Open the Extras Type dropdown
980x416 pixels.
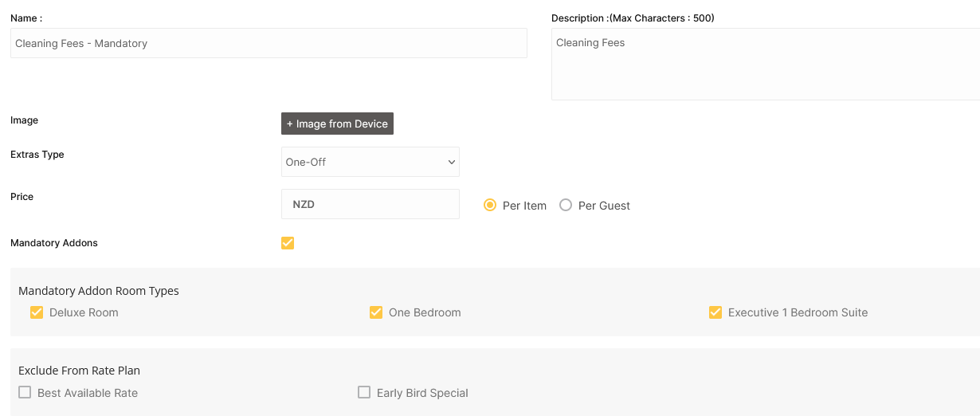pyautogui.click(x=370, y=162)
